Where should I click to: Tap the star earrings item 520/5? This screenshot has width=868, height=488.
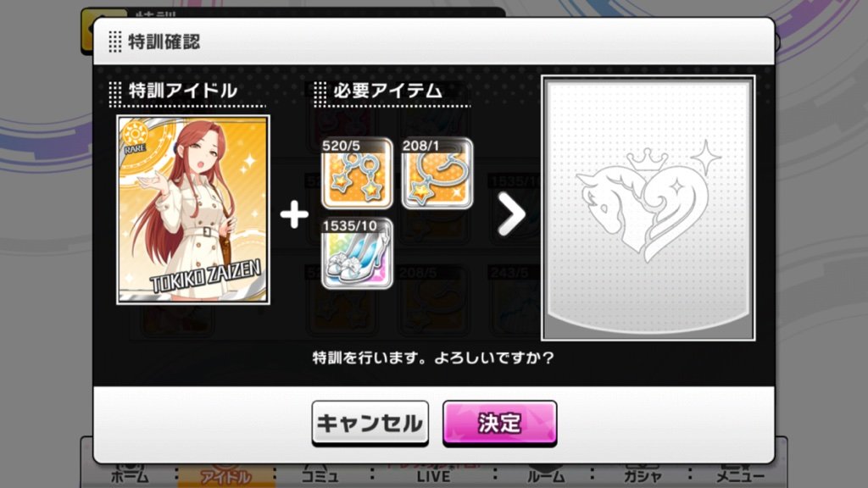click(357, 173)
